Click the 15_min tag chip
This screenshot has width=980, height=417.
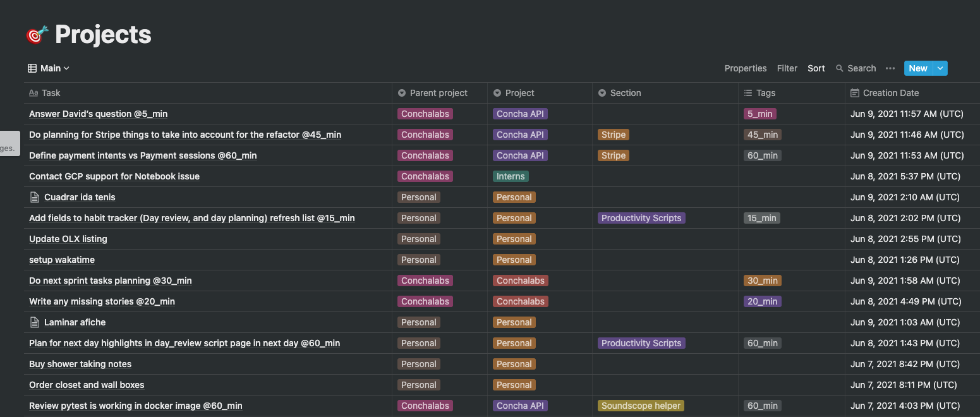coord(762,218)
